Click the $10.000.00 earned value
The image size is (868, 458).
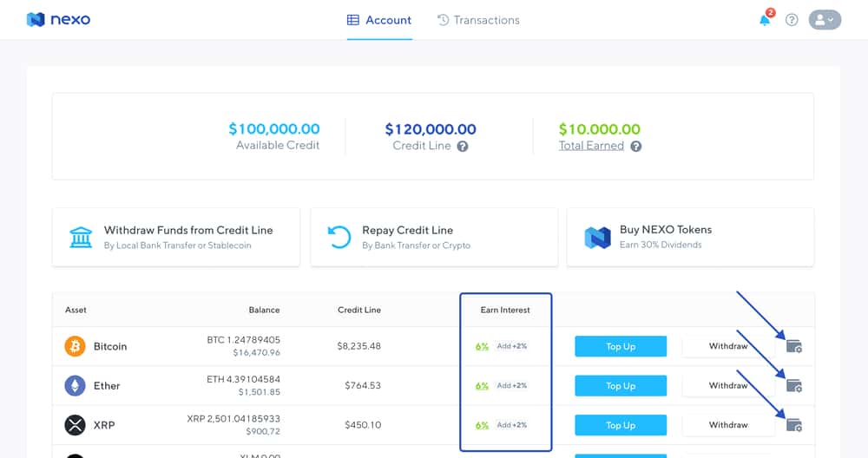[x=600, y=129]
